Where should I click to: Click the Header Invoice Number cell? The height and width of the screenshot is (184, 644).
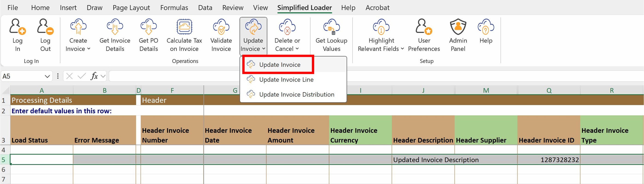(172, 130)
